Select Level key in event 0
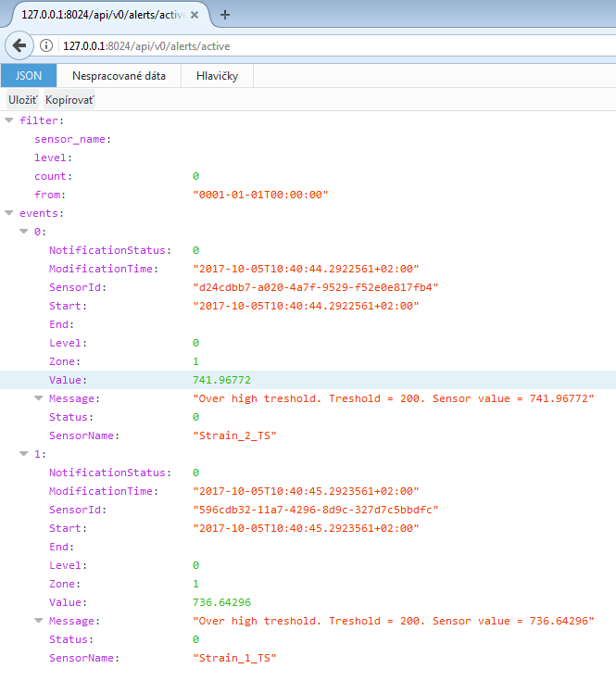Screen dimensions: 616x681 pos(68,343)
